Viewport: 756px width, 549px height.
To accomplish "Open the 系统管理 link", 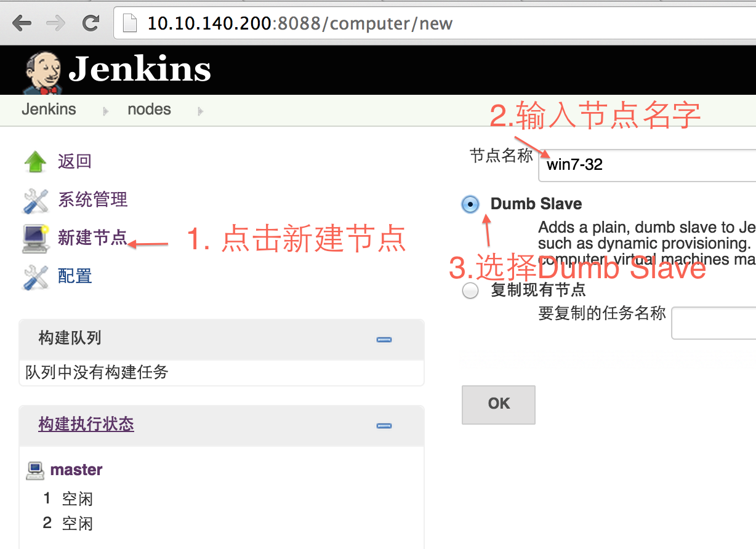I will [x=92, y=199].
